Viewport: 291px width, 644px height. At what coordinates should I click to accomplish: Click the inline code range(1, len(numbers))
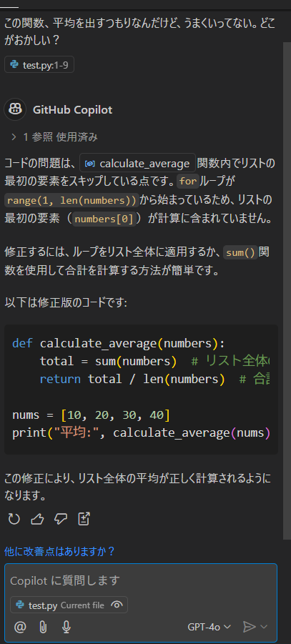coord(72,200)
